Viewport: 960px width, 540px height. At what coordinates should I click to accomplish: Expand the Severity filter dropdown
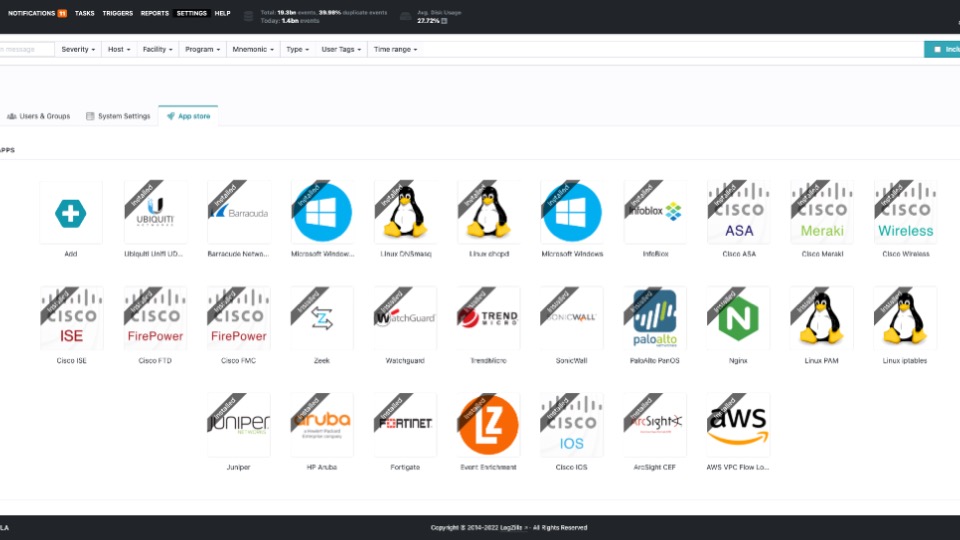pyautogui.click(x=78, y=49)
